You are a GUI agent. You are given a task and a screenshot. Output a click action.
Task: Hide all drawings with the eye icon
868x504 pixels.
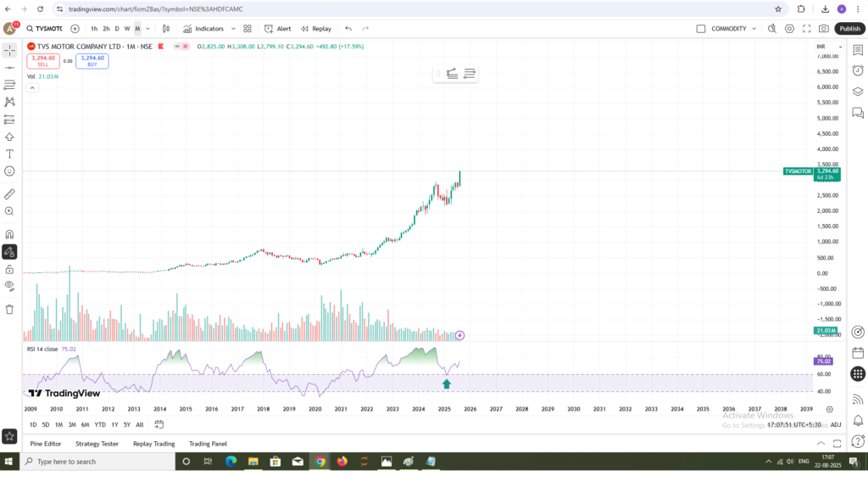(x=9, y=286)
